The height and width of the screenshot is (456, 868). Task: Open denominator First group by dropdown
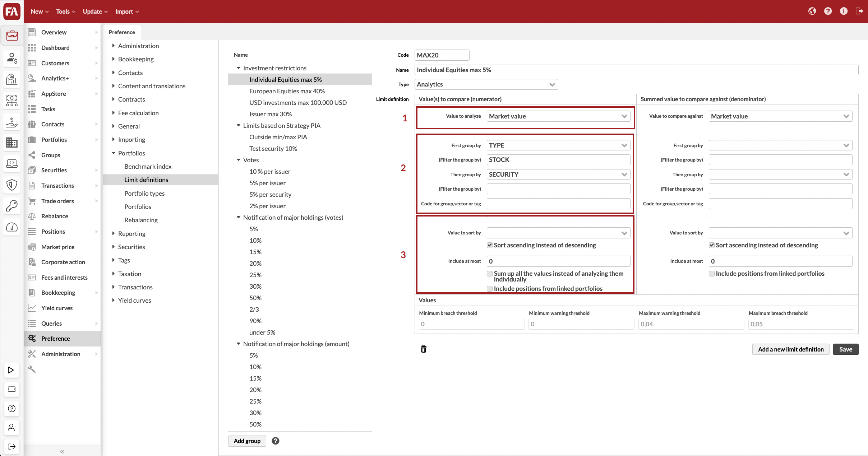780,145
